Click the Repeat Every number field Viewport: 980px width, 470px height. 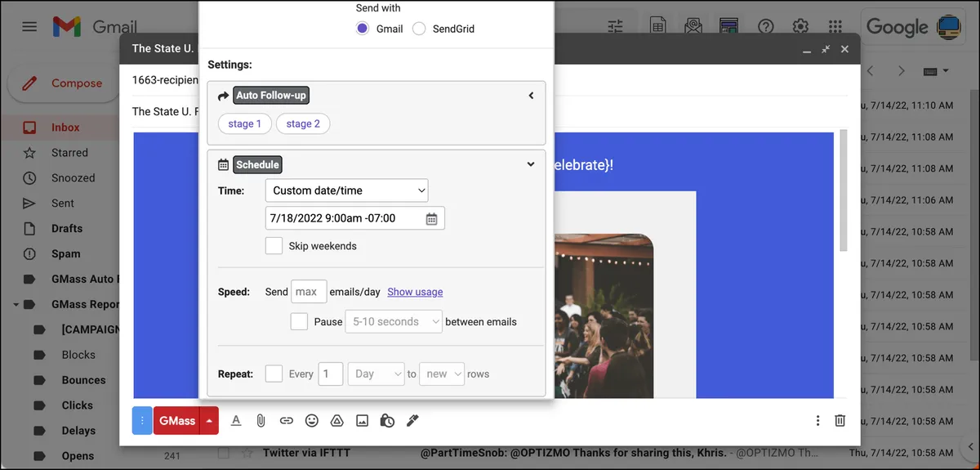point(331,374)
